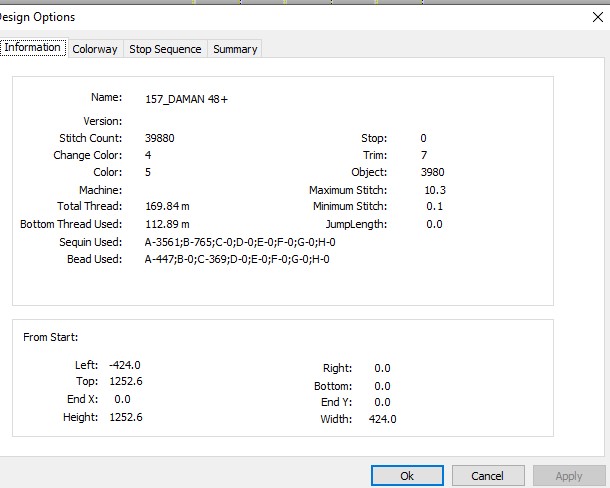Click Top value 1252.6
This screenshot has width=610, height=488.
coord(126,381)
